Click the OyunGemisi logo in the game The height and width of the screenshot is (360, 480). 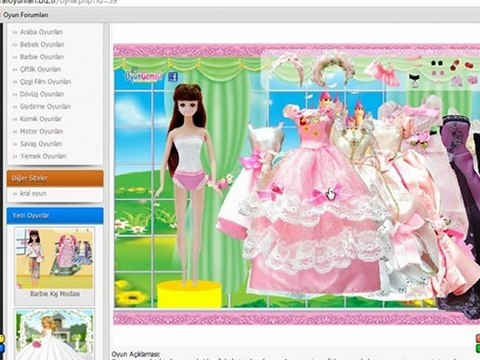(144, 76)
